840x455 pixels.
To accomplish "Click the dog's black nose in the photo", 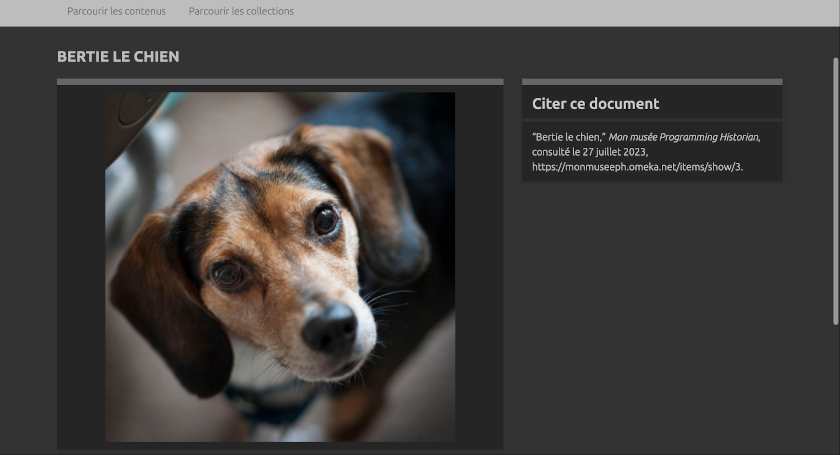I will (x=329, y=328).
